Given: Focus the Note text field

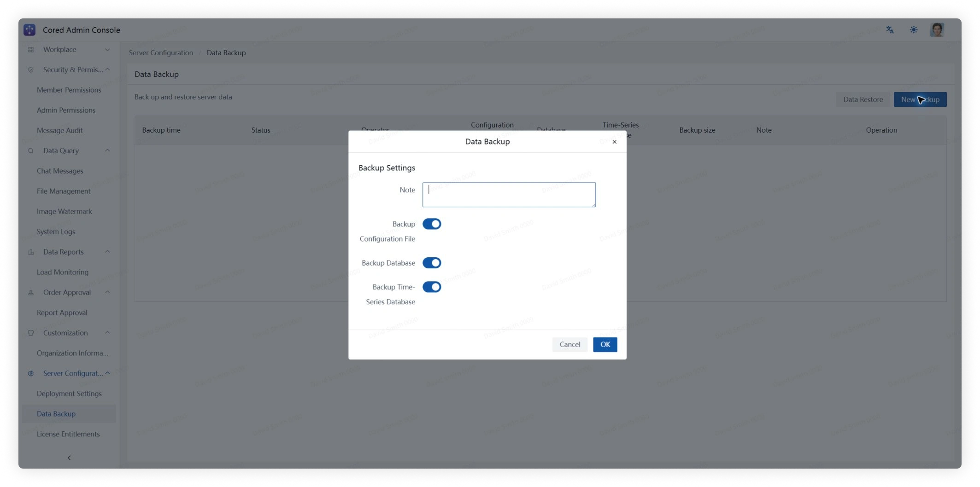Looking at the screenshot, I should pos(509,195).
